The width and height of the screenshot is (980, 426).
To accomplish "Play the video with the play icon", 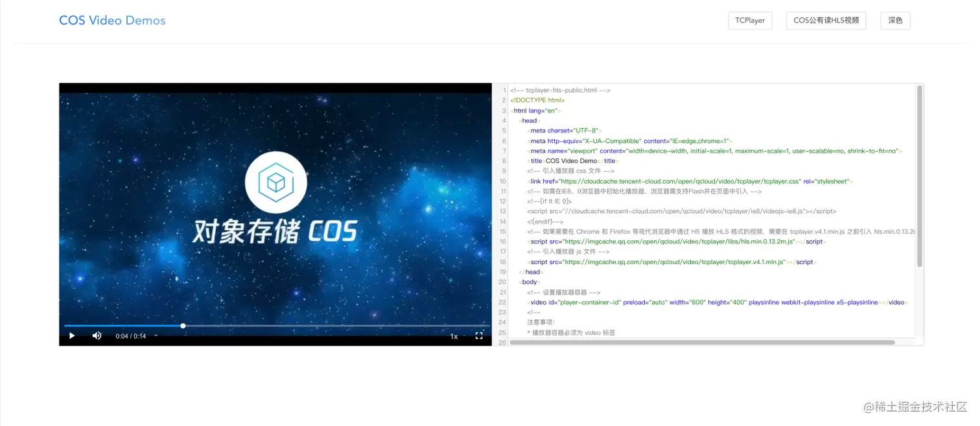I will [x=72, y=336].
